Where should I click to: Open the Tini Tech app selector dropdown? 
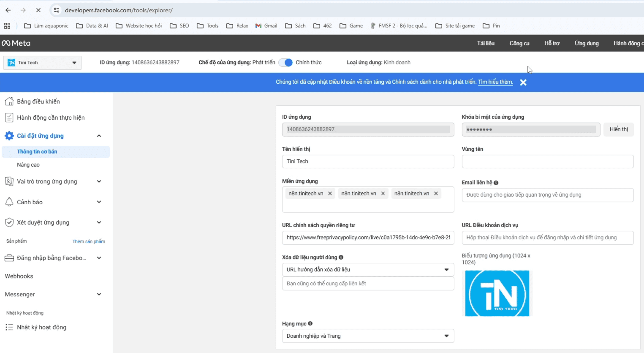pos(42,63)
